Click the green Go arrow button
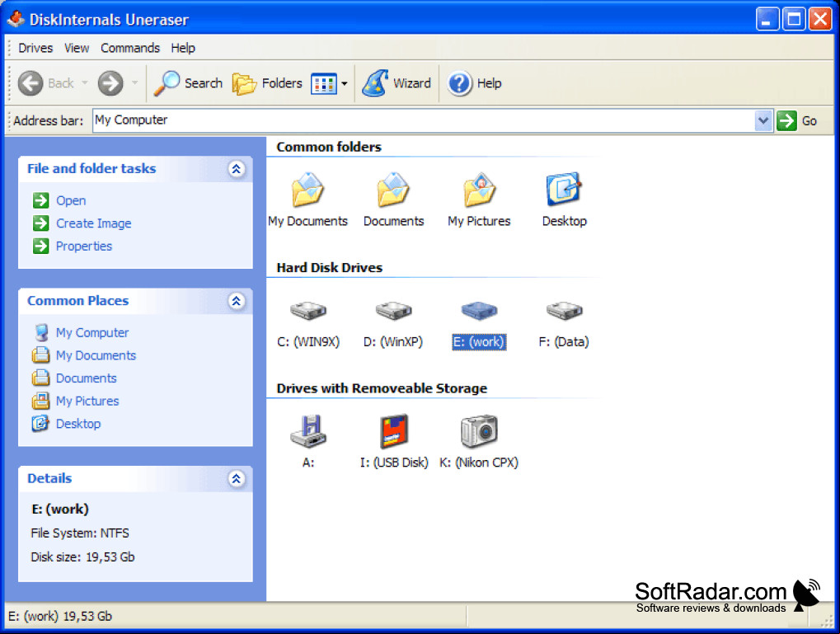 click(786, 120)
